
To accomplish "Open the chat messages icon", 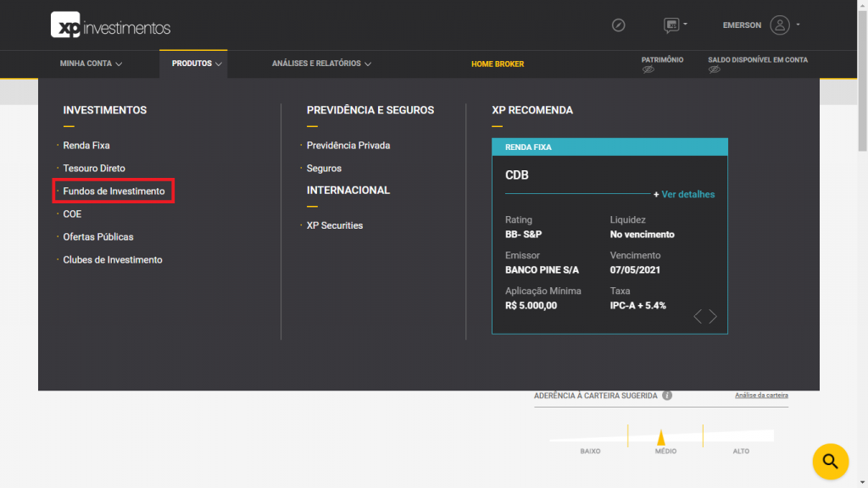I will [x=671, y=25].
